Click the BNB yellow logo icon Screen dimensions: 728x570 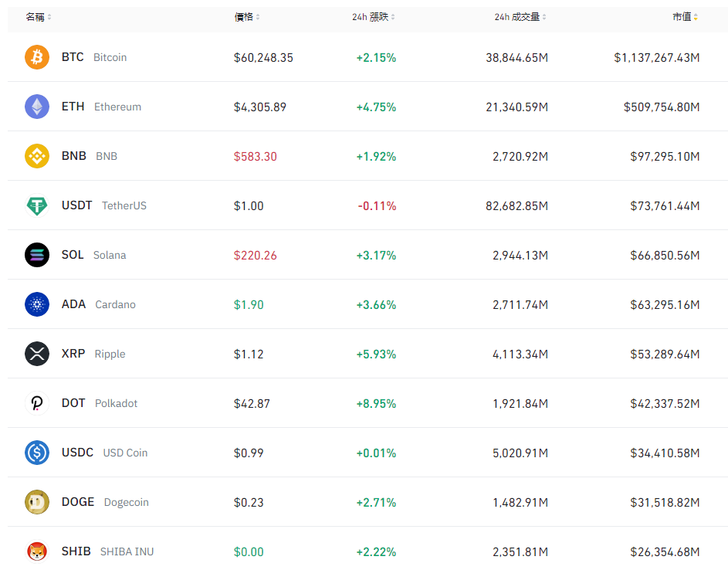click(x=37, y=156)
